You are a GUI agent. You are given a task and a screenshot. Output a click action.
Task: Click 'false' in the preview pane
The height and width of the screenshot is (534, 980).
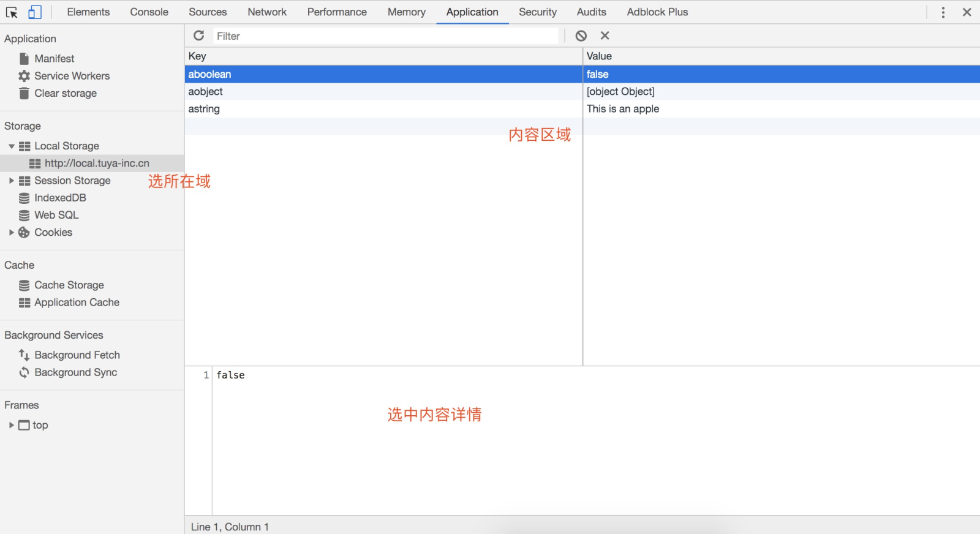[230, 375]
